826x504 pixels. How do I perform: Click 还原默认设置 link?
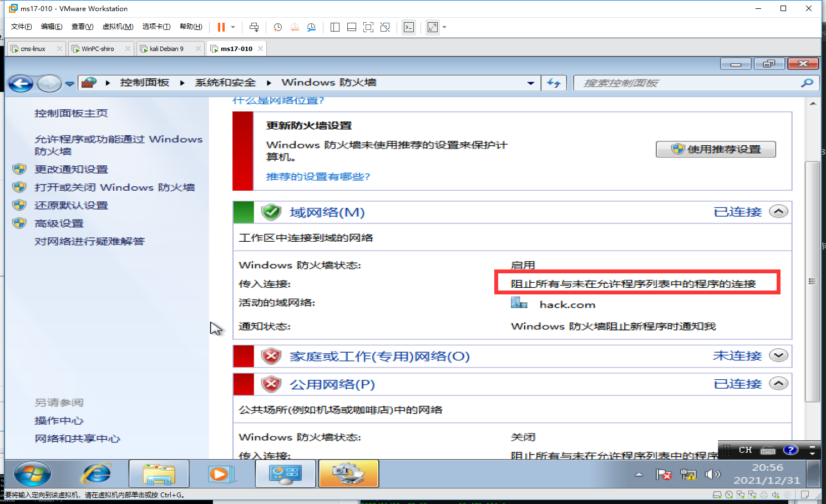[71, 205]
